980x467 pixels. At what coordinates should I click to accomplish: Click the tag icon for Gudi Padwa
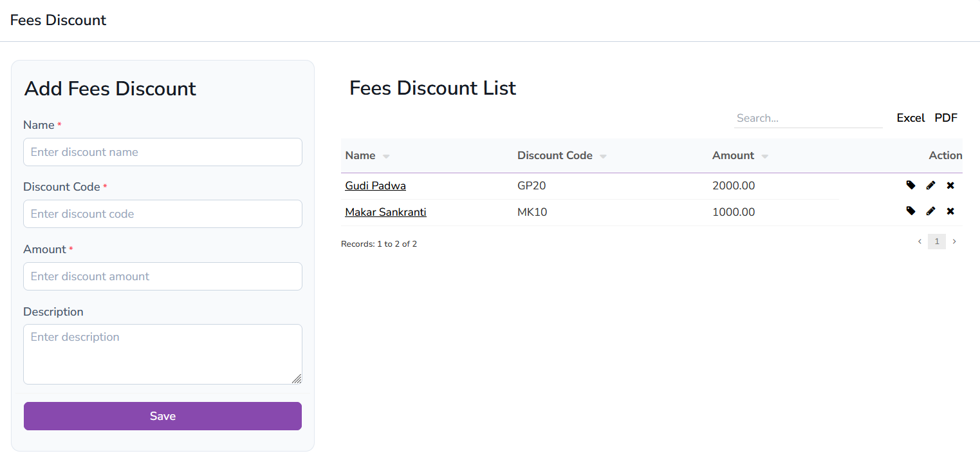point(911,185)
